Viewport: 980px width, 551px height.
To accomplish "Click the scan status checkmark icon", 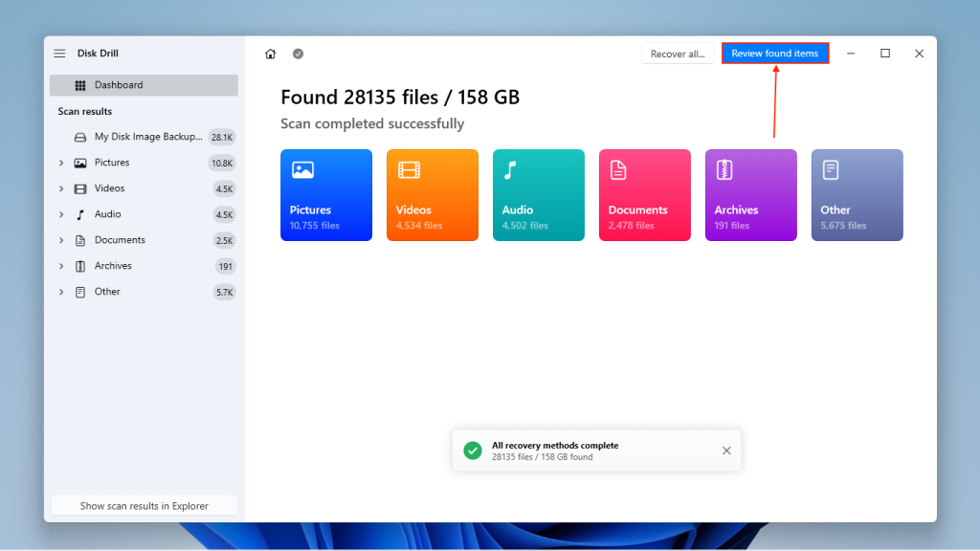I will coord(298,54).
